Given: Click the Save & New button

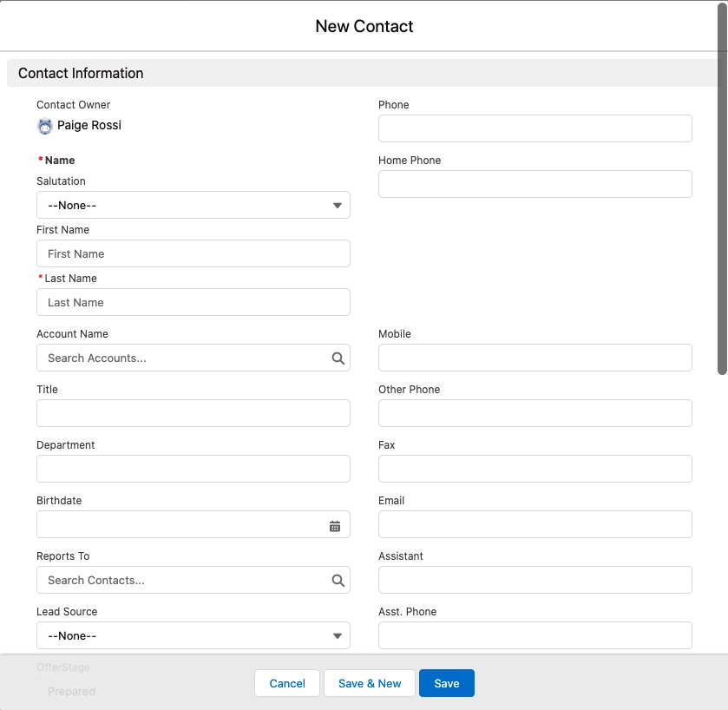Looking at the screenshot, I should [370, 683].
